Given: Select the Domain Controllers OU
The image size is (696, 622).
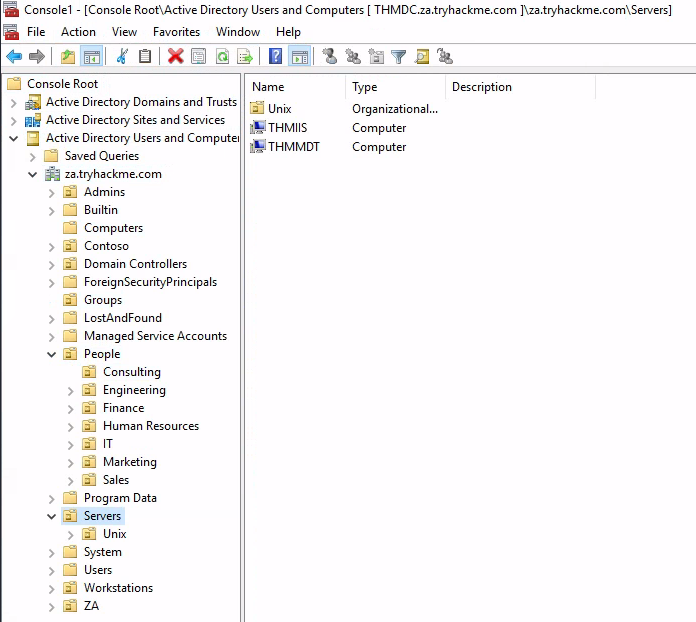Looking at the screenshot, I should click(135, 264).
